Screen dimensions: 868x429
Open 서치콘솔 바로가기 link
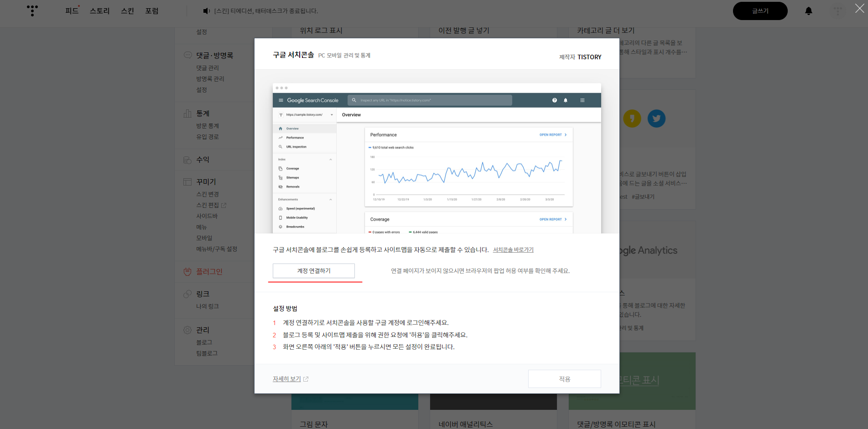coord(513,250)
